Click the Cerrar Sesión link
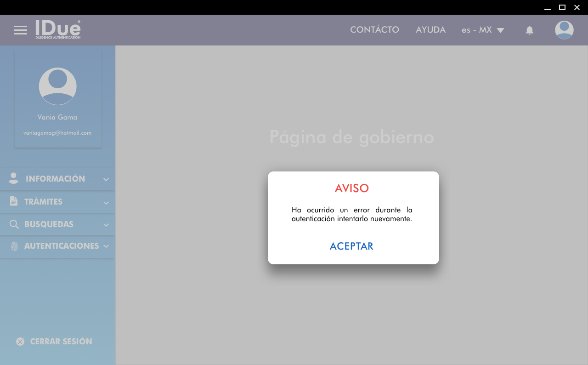Image resolution: width=588 pixels, height=365 pixels. tap(61, 342)
